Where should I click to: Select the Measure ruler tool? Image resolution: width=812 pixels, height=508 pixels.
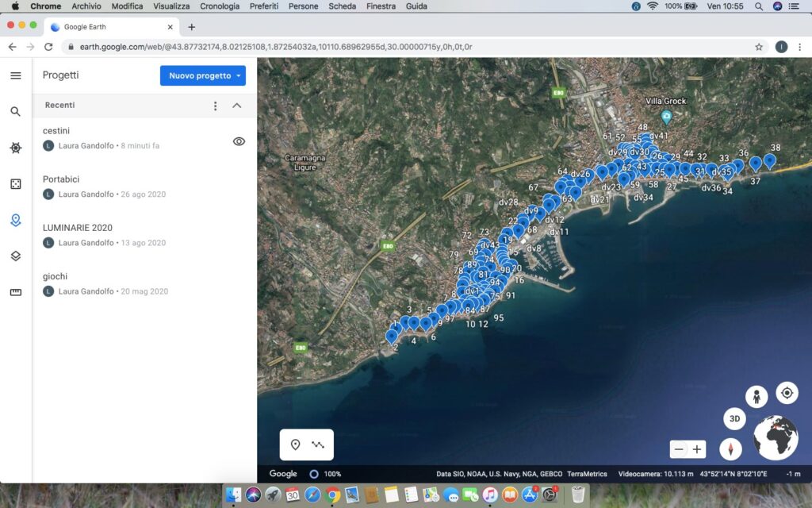tap(16, 292)
